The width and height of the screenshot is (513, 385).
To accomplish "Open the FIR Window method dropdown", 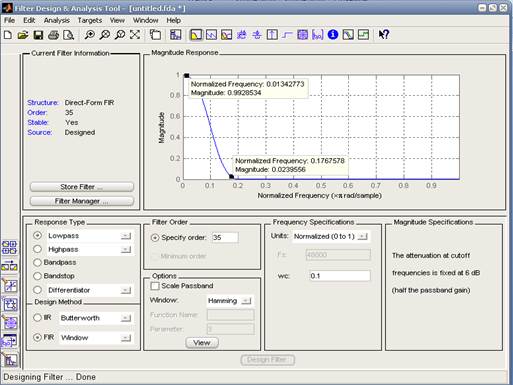I will click(126, 338).
